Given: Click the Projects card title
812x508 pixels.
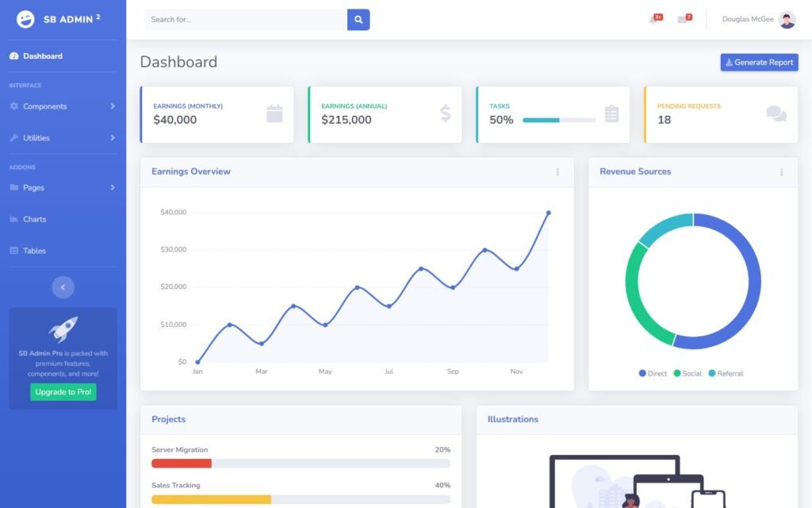Looking at the screenshot, I should click(168, 419).
